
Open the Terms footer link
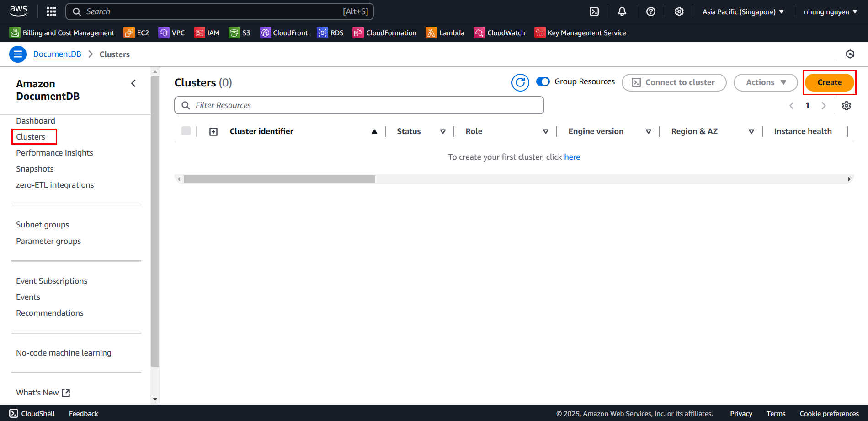pyautogui.click(x=776, y=414)
